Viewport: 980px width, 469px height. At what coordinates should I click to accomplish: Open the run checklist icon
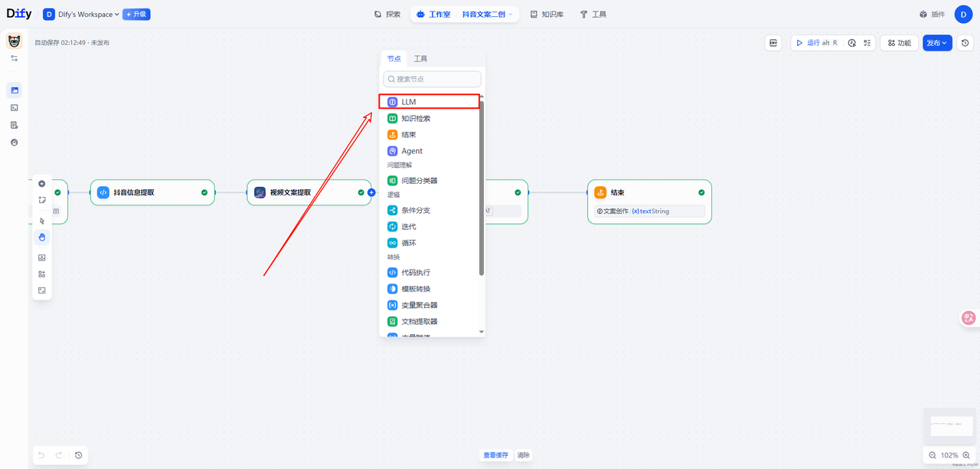click(867, 43)
